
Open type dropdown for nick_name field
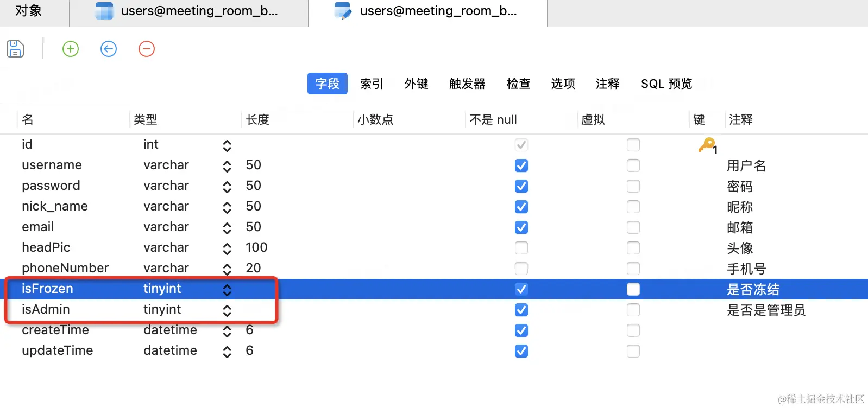pyautogui.click(x=227, y=208)
